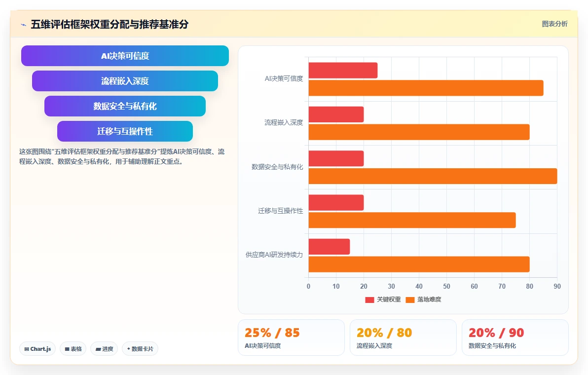
Task: Click the 25% / 85 data card
Action: pyautogui.click(x=291, y=337)
